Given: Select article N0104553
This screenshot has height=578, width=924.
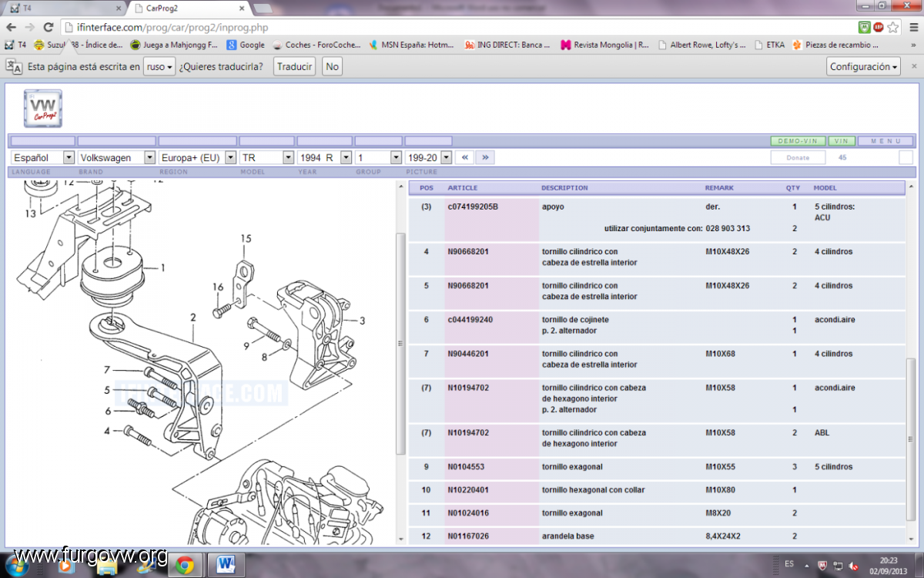Looking at the screenshot, I should 465,467.
